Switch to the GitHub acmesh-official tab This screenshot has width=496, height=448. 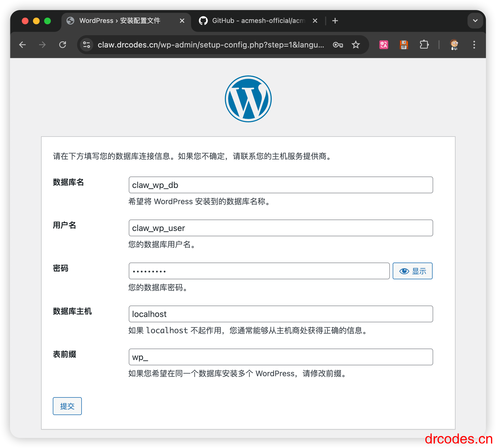258,21
